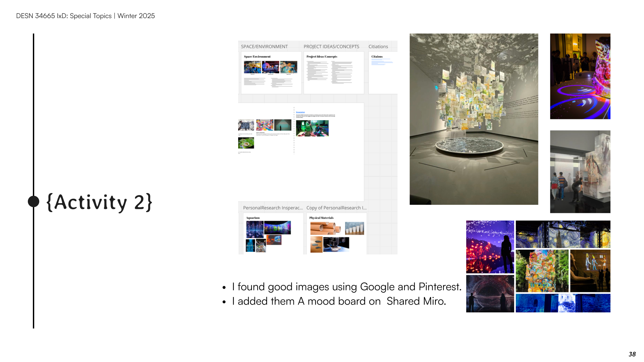Image resolution: width=644 pixels, height=362 pixels.
Task: Click the Van Gogh Starry Night projection image
Action: [x=563, y=234]
